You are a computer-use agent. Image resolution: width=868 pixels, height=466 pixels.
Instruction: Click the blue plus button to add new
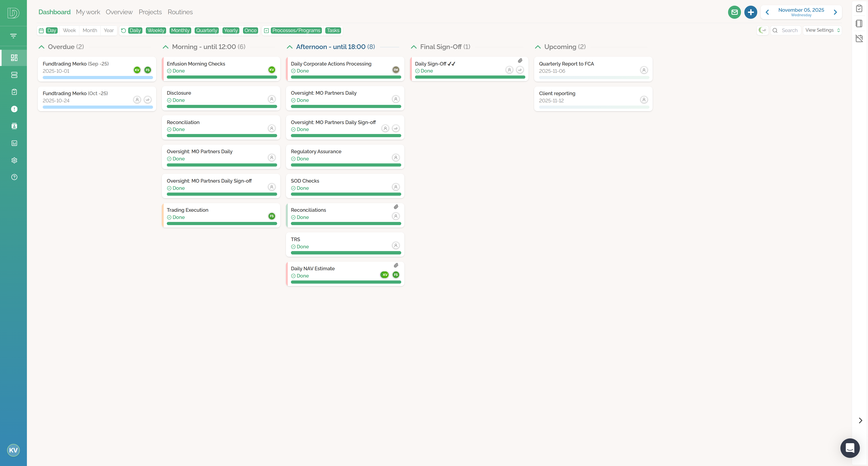click(x=750, y=12)
